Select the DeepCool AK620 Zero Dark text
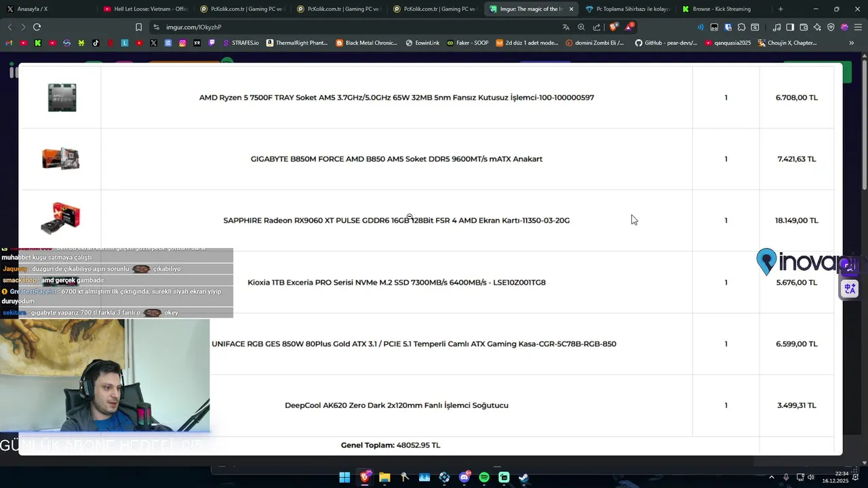868x488 pixels. 397,405
